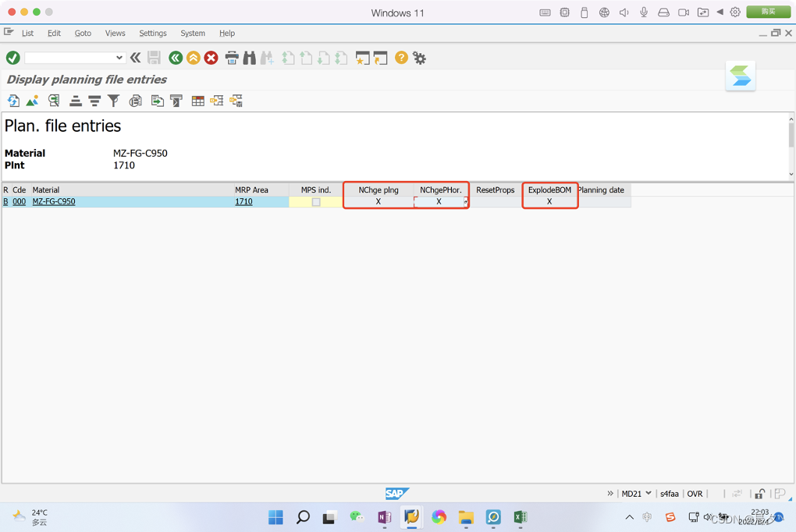Click the double-chevron expander in the status bar

coord(611,493)
